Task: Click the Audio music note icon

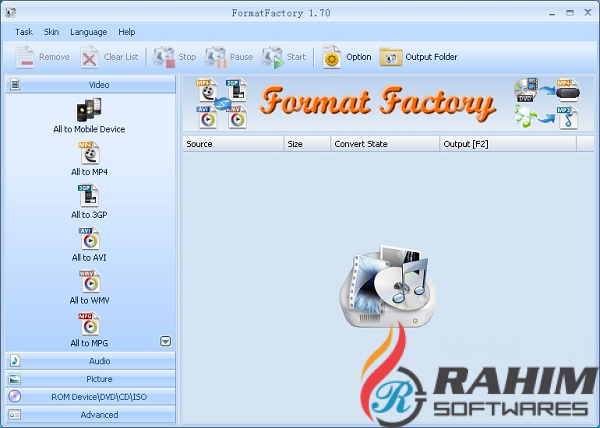Action: 15,361
